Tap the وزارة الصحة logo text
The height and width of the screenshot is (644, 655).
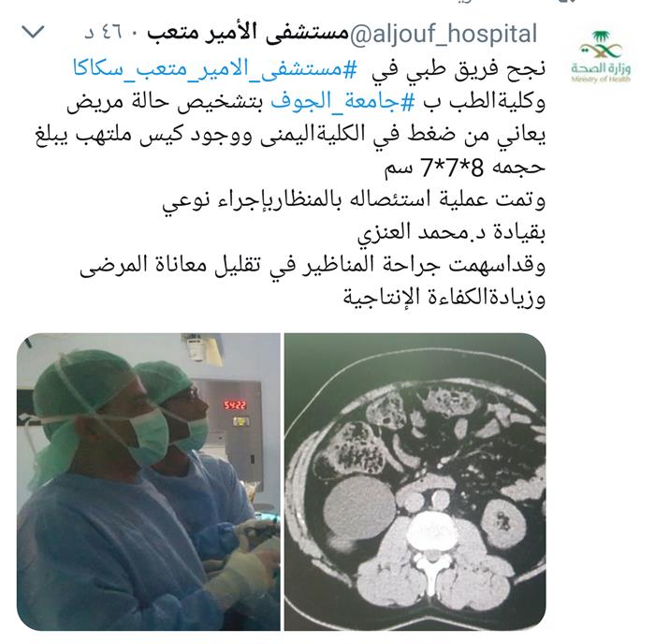(601, 67)
